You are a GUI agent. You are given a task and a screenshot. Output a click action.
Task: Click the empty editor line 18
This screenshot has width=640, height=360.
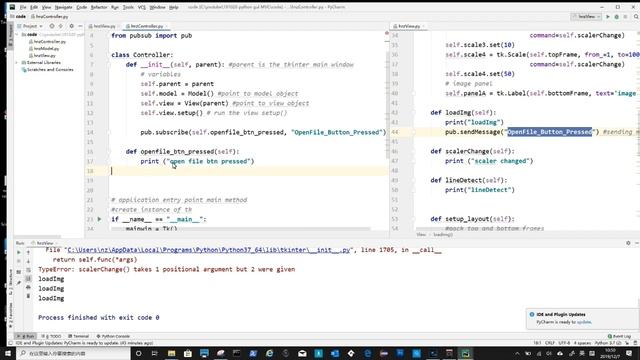(x=248, y=171)
